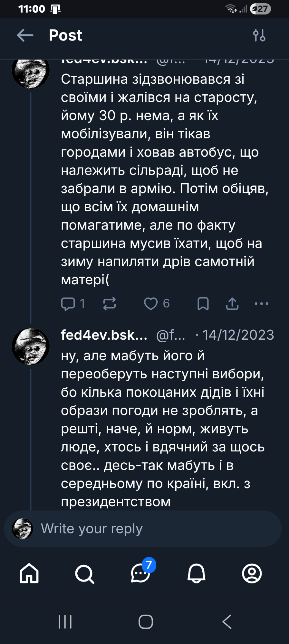Bookmark the Старшина post
Image resolution: width=289 pixels, height=644 pixels.
tap(203, 304)
